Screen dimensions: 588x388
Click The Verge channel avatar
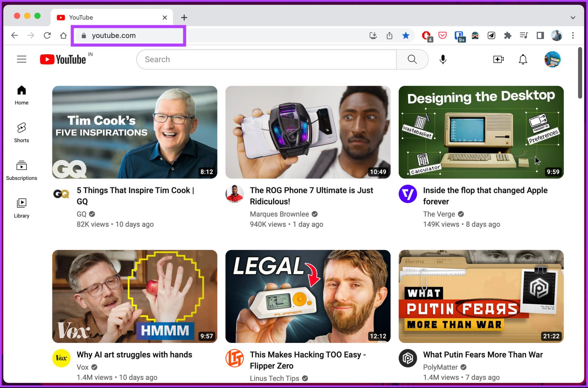408,194
